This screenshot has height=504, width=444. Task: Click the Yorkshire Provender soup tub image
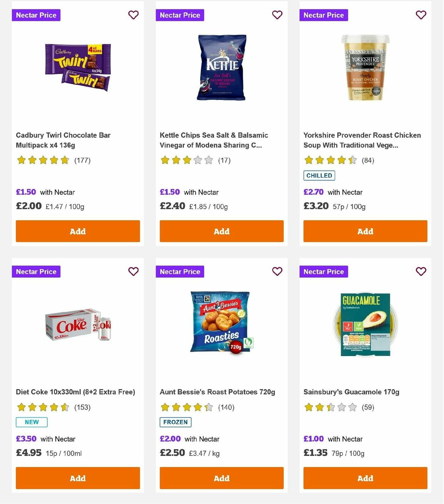point(365,67)
